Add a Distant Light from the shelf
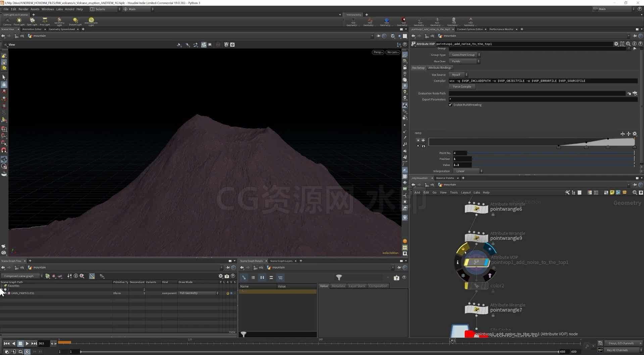 coord(75,22)
